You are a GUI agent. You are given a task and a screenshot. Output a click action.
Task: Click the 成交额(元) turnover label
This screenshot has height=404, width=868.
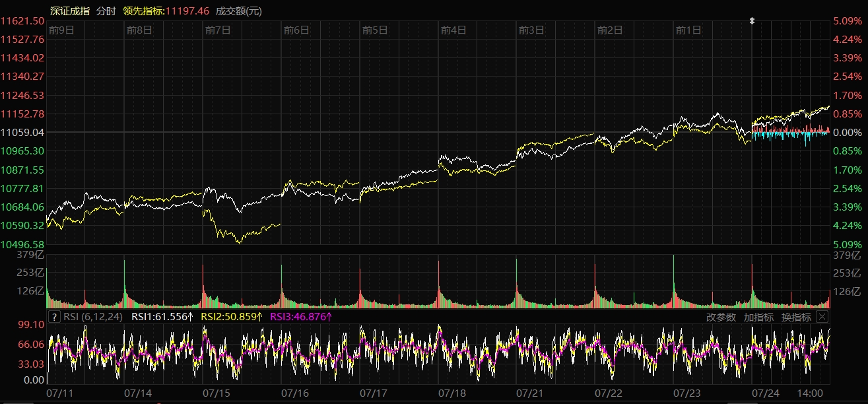pos(239,11)
